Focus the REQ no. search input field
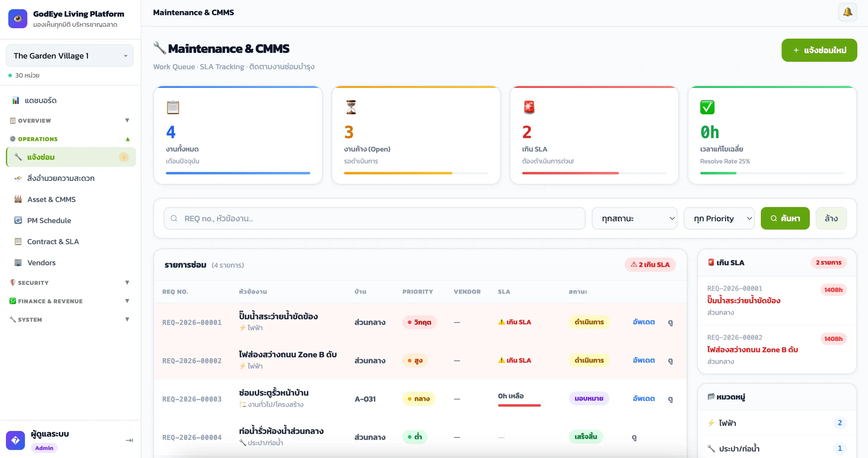This screenshot has width=868, height=458. pos(374,218)
